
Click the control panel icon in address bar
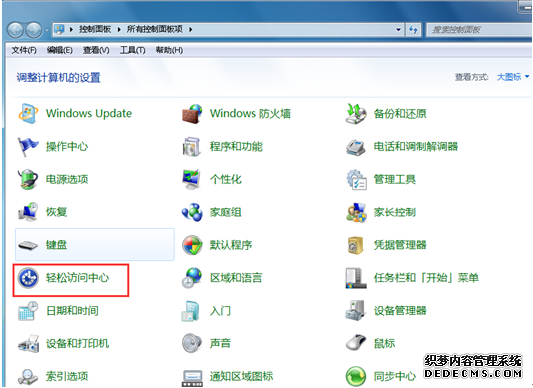pos(59,30)
